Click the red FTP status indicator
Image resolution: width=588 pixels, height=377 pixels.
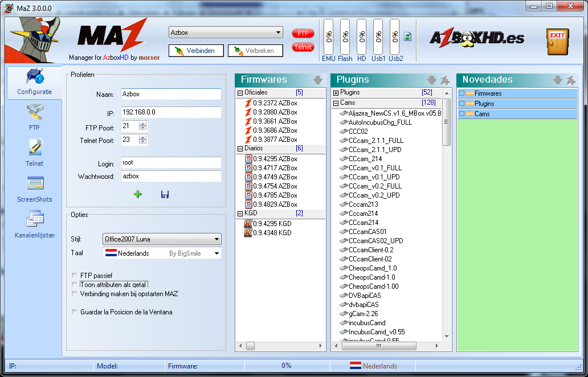(x=303, y=34)
